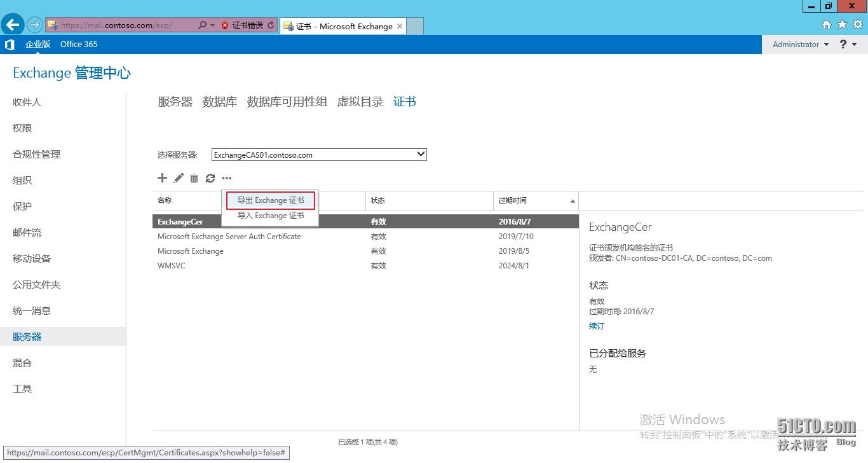Click the new certificate plus icon
868x463 pixels.
(162, 178)
